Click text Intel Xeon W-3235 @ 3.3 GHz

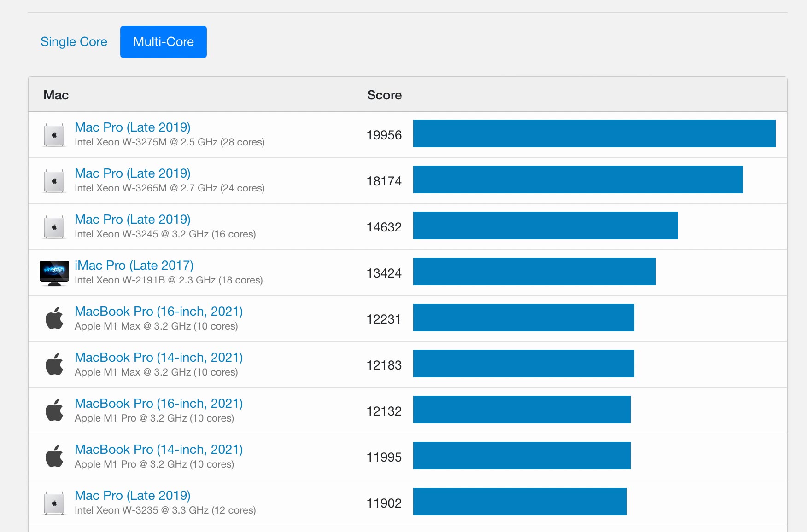tap(141, 510)
